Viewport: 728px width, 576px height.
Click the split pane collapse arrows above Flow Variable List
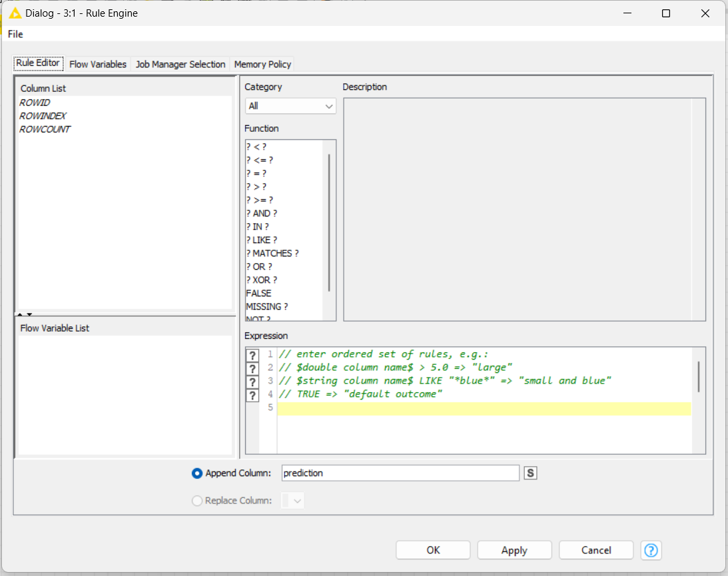(25, 314)
